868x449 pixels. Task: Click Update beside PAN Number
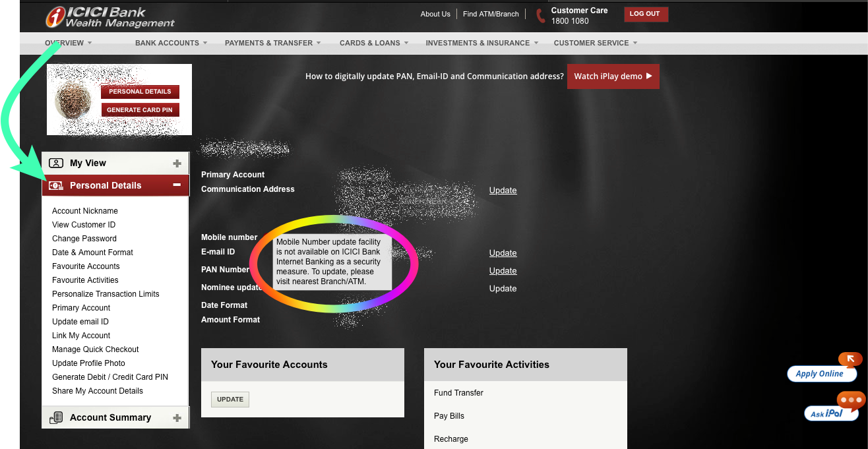point(503,270)
